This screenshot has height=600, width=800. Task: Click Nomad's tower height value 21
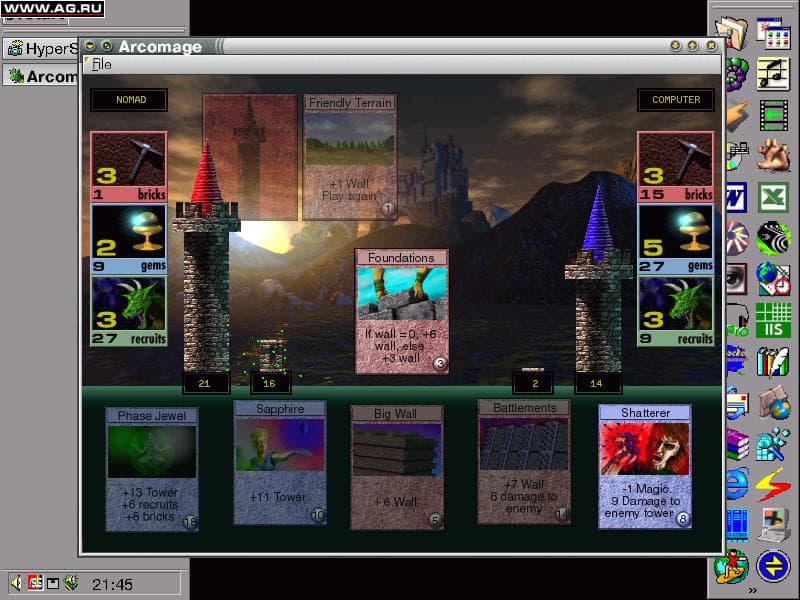pos(206,383)
